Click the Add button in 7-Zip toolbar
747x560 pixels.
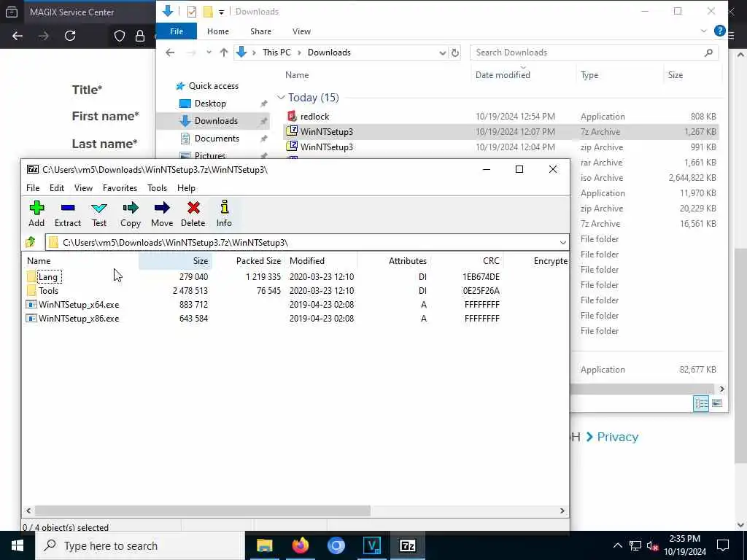pyautogui.click(x=36, y=214)
